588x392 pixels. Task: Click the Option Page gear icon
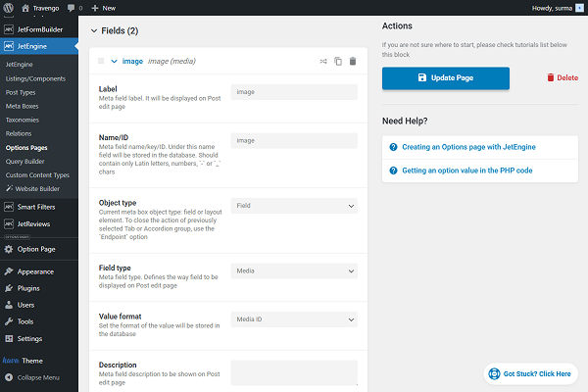9,249
